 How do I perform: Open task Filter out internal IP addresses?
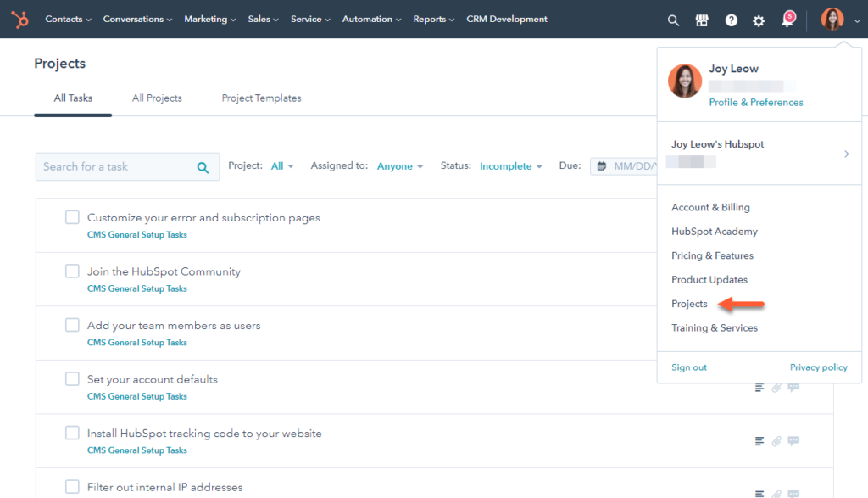pyautogui.click(x=165, y=487)
